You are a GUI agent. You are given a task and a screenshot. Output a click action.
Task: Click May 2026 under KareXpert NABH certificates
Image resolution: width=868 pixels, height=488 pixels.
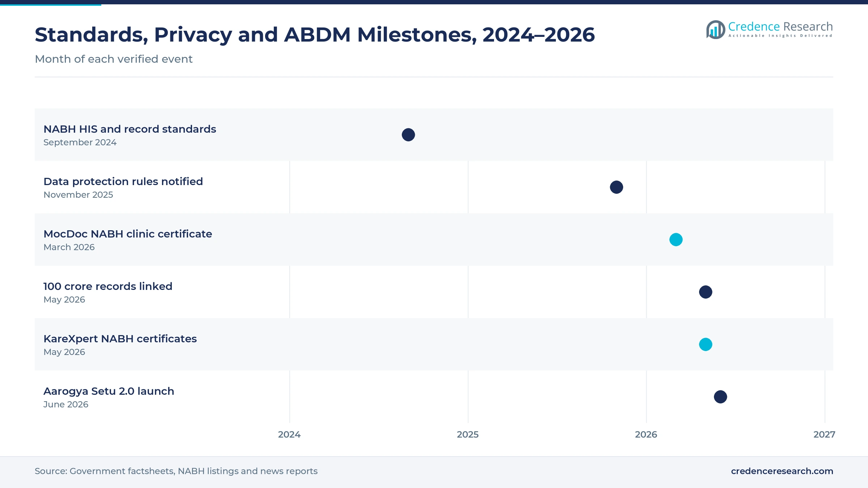tap(64, 352)
